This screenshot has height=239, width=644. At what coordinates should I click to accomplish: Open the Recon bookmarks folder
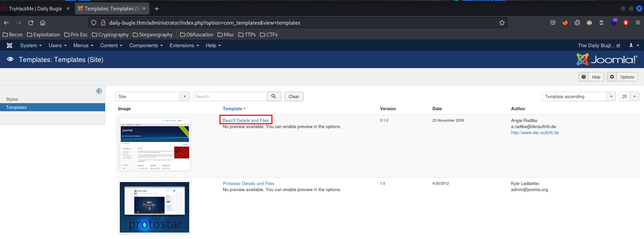[x=13, y=35]
